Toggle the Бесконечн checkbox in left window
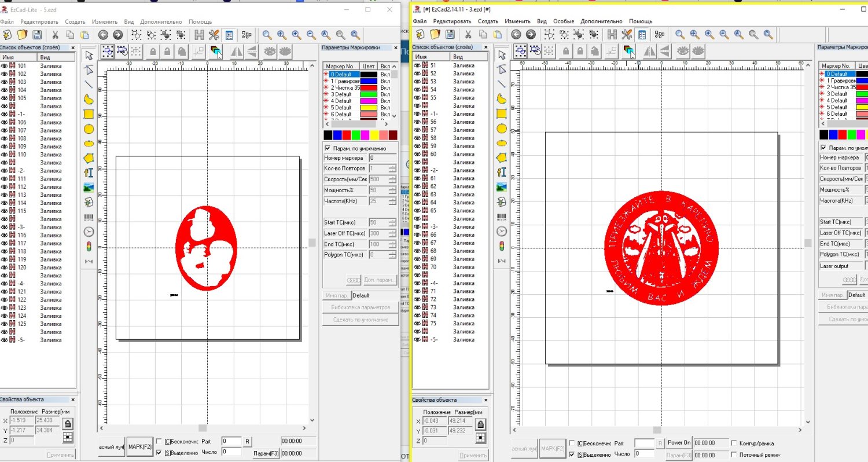The height and width of the screenshot is (462, 868). pyautogui.click(x=160, y=442)
